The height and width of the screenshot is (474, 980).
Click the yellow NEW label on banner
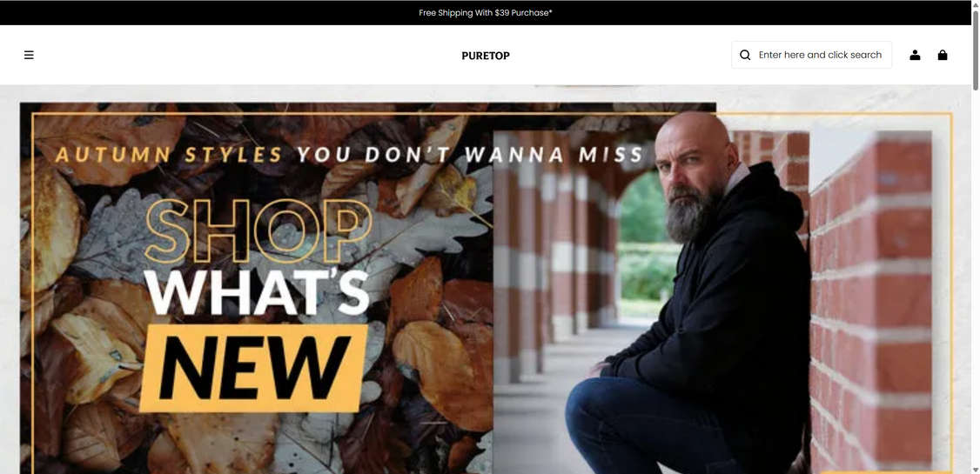point(253,369)
